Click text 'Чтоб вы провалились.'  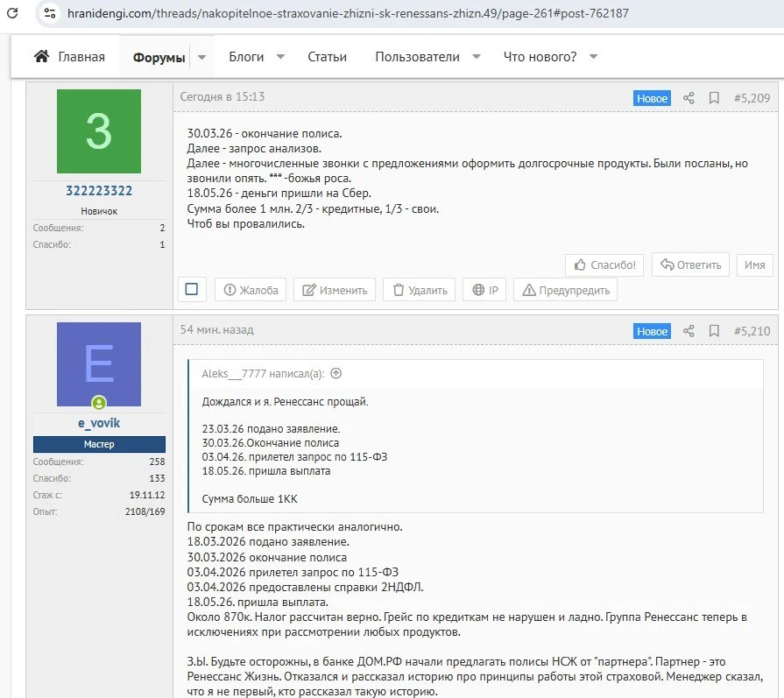[x=246, y=224]
